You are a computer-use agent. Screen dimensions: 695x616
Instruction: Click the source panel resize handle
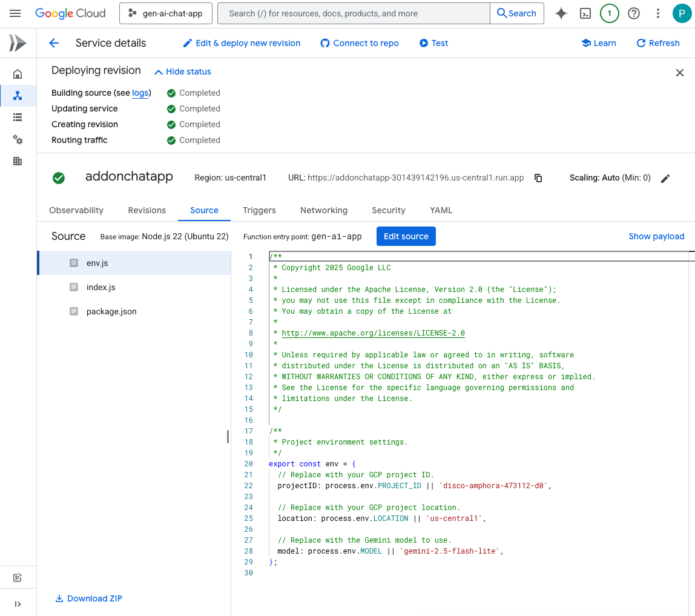[x=228, y=436]
